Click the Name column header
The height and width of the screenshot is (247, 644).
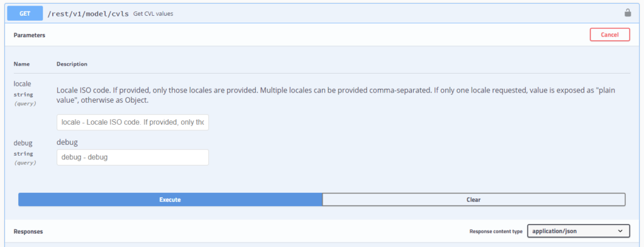tap(21, 64)
